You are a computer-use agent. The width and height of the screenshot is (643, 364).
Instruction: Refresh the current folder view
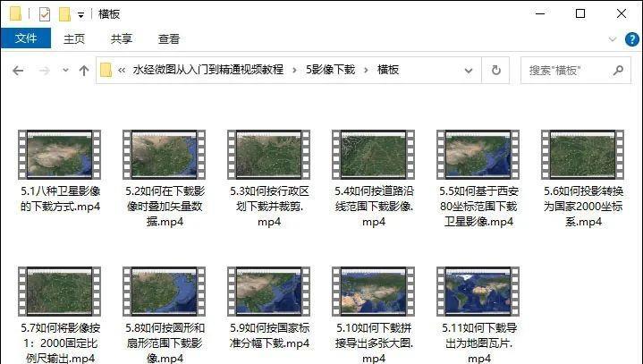[495, 71]
